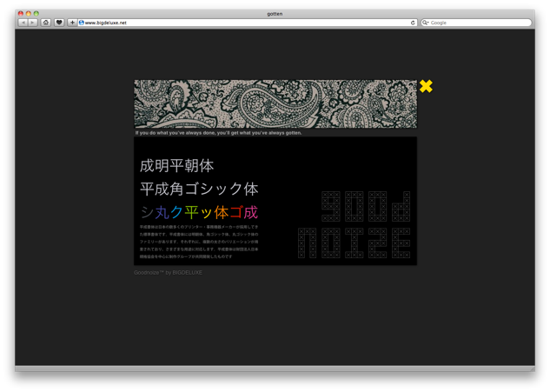
Task: Open the browser home page
Action: click(45, 23)
